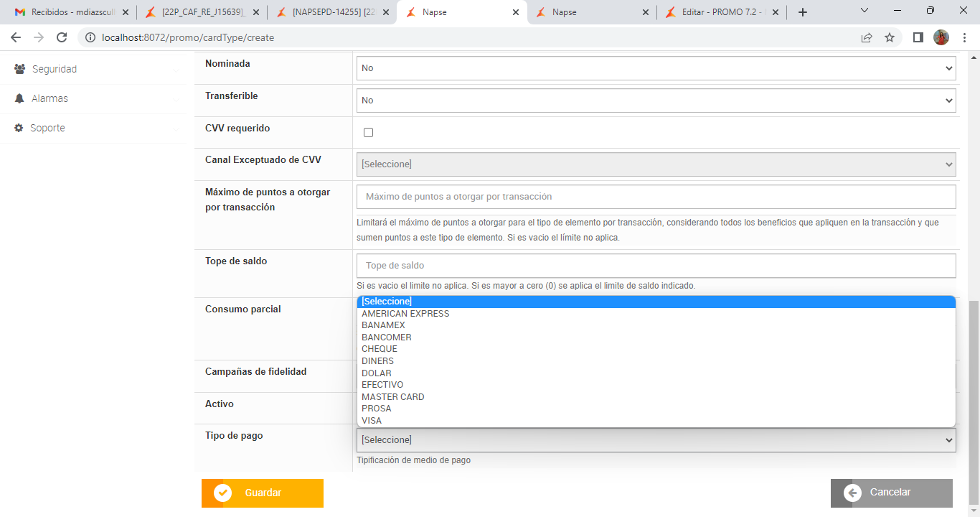This screenshot has width=980, height=517.
Task: Click the Guardar button
Action: [263, 493]
